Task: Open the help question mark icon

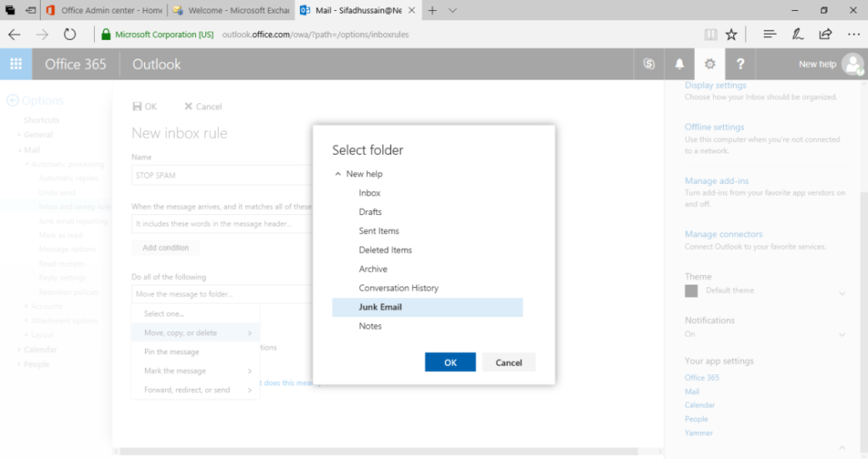Action: (740, 64)
